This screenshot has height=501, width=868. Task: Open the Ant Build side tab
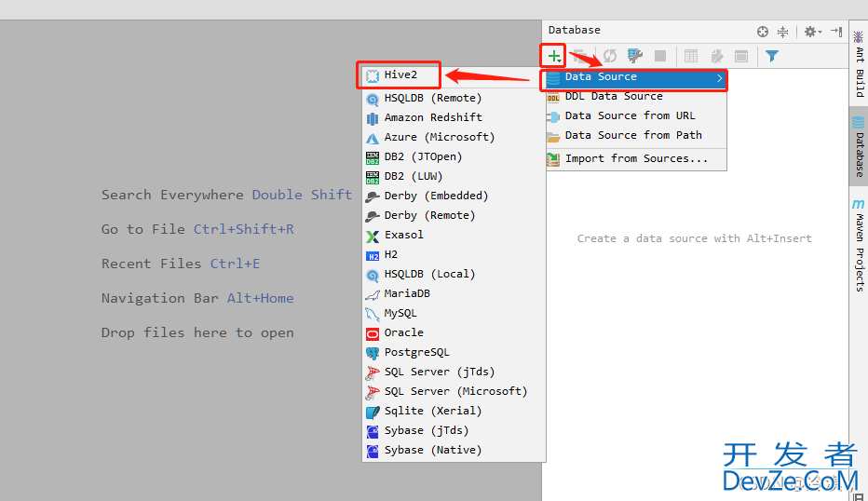[859, 64]
